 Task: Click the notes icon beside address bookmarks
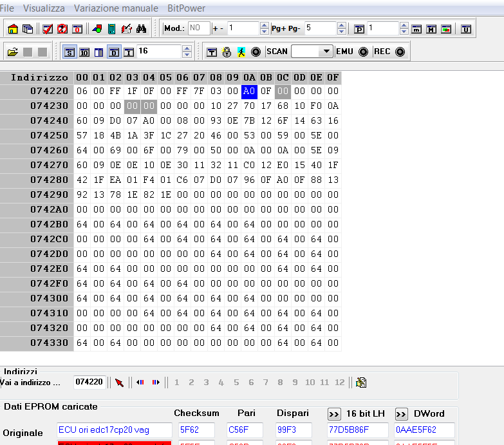(361, 383)
